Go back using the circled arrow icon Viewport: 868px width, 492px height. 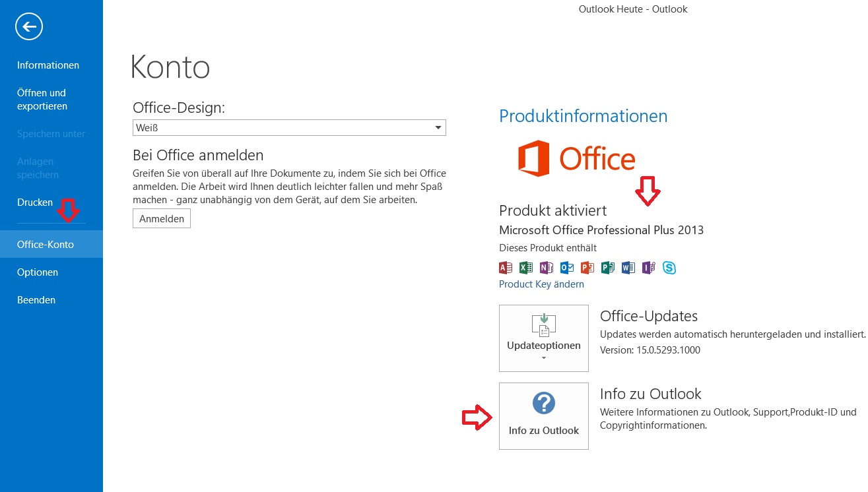click(x=29, y=27)
